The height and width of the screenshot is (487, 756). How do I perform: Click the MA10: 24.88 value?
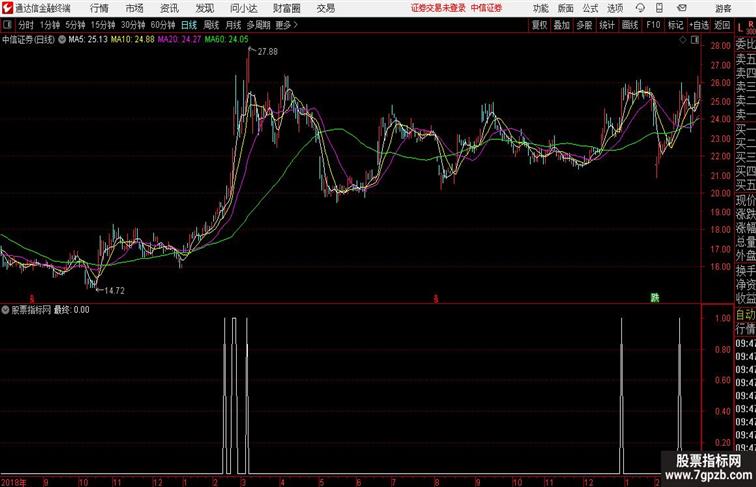coord(133,40)
